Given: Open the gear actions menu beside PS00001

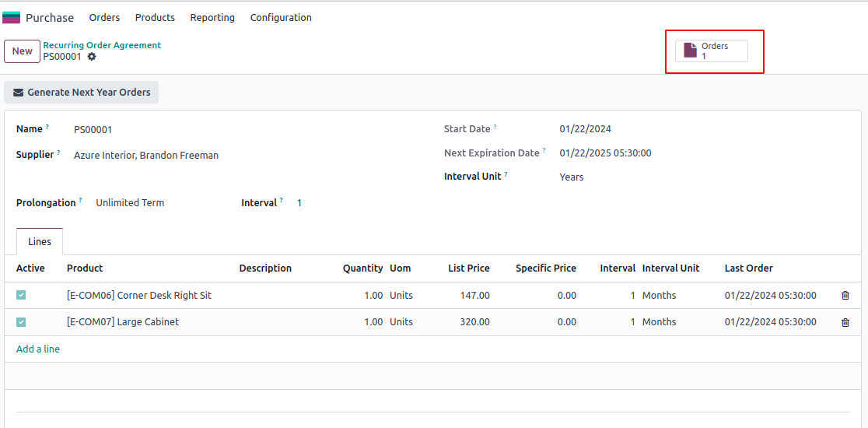Looking at the screenshot, I should [x=92, y=57].
